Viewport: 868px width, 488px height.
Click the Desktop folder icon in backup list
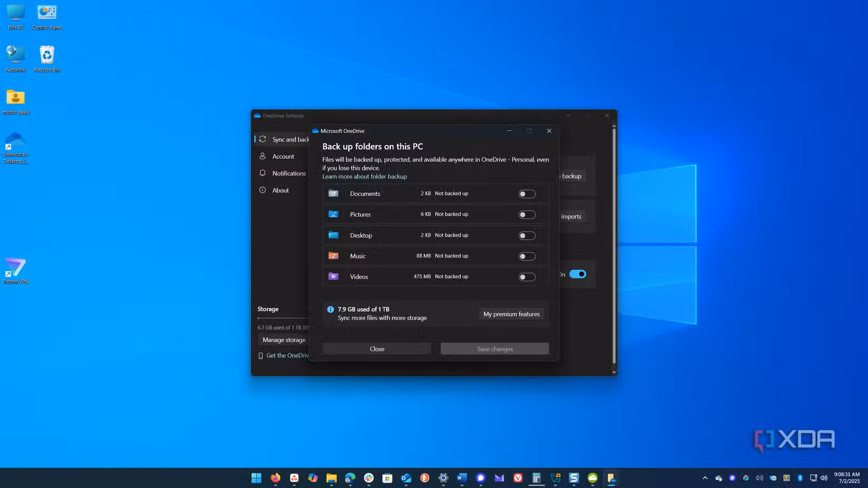click(x=334, y=235)
